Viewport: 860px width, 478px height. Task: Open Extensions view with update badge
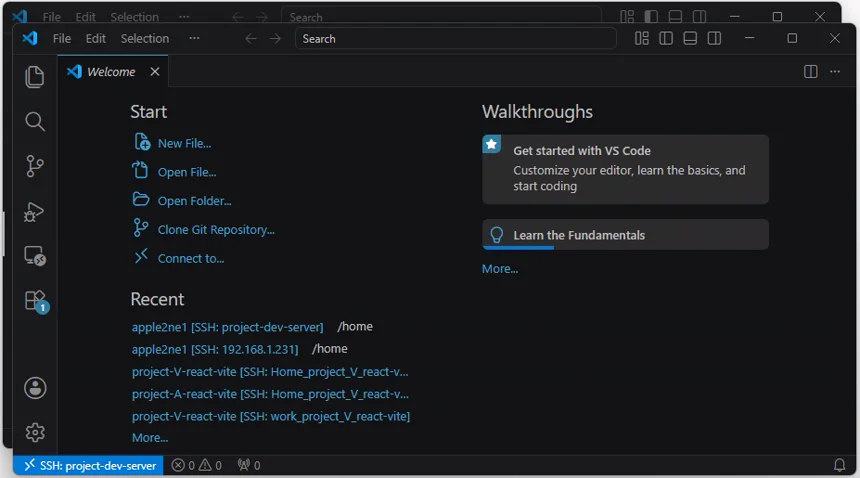click(36, 301)
